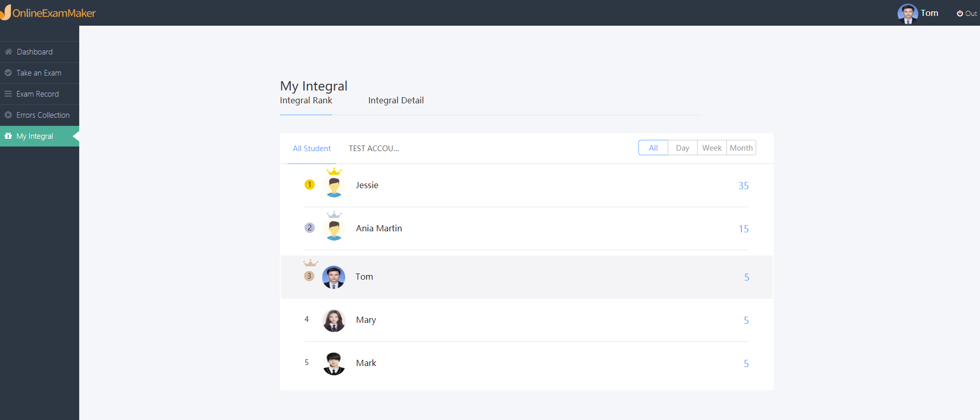Screen dimensions: 980x420
Task: Select the All Student tab
Action: [312, 149]
